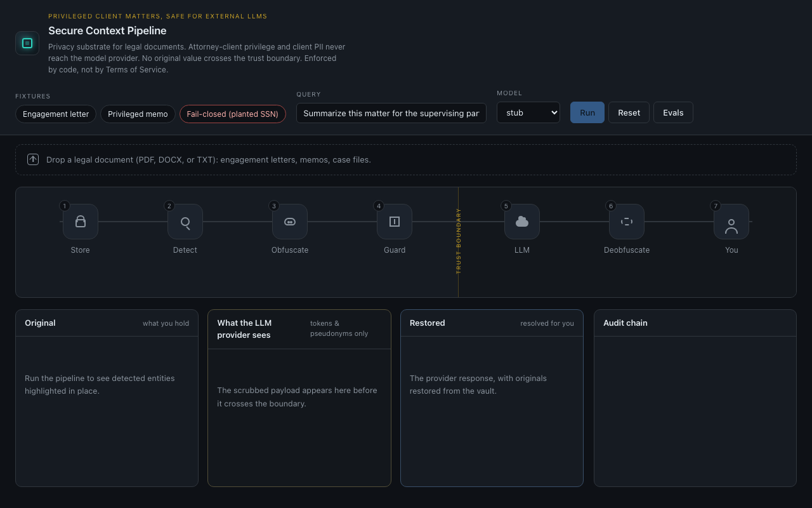Image resolution: width=812 pixels, height=508 pixels.
Task: Click the Reset button
Action: click(x=629, y=112)
